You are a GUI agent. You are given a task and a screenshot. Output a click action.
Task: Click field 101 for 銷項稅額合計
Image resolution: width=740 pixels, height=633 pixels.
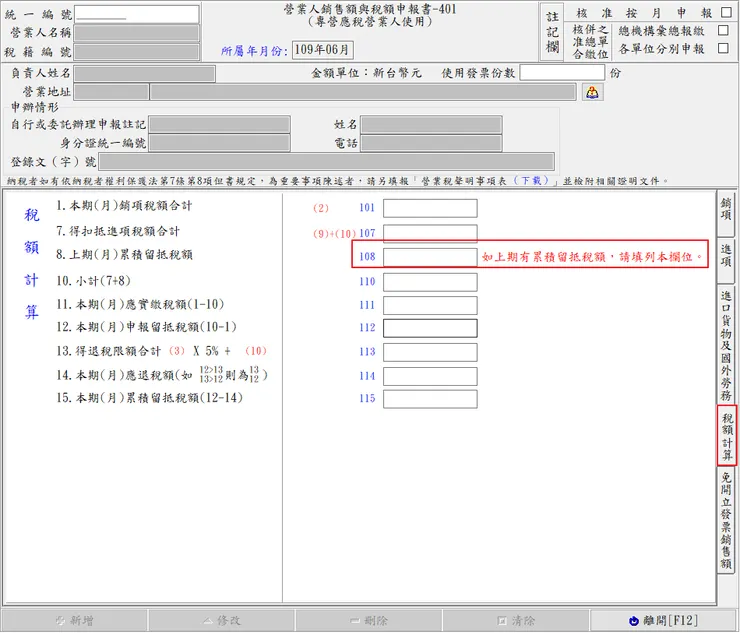(x=430, y=208)
